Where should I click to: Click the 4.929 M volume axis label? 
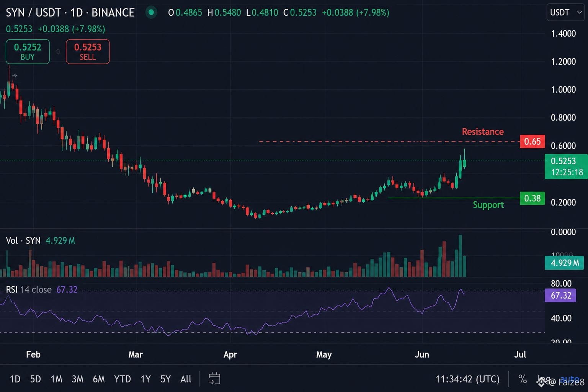(x=565, y=263)
